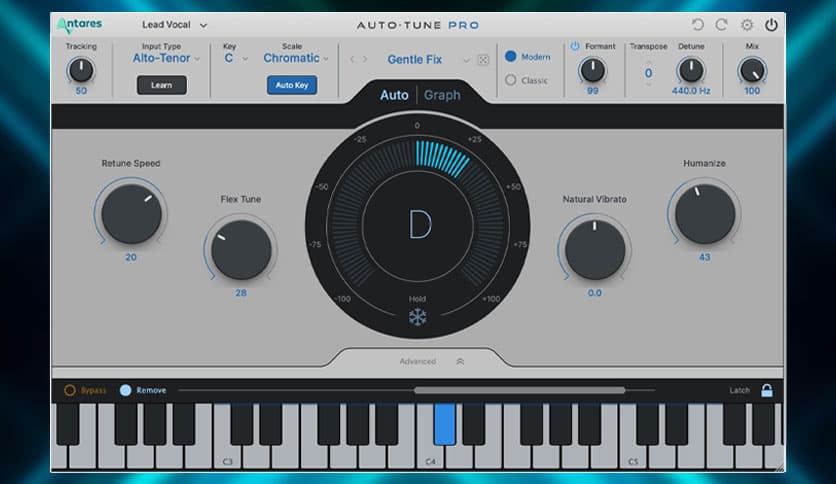Decrease Transpose with the down arrow
Viewport: 836px width, 484px height.
click(648, 84)
